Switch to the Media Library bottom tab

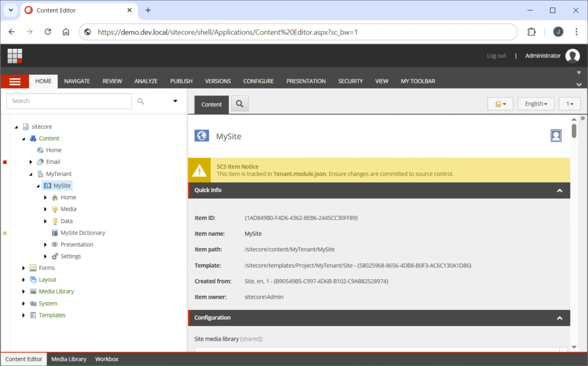click(69, 359)
